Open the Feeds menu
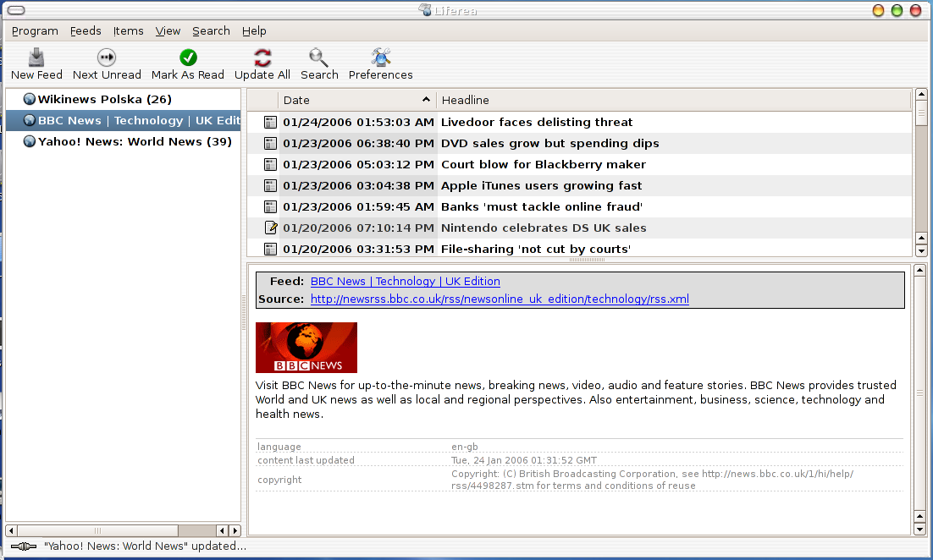The image size is (933, 560). [86, 31]
